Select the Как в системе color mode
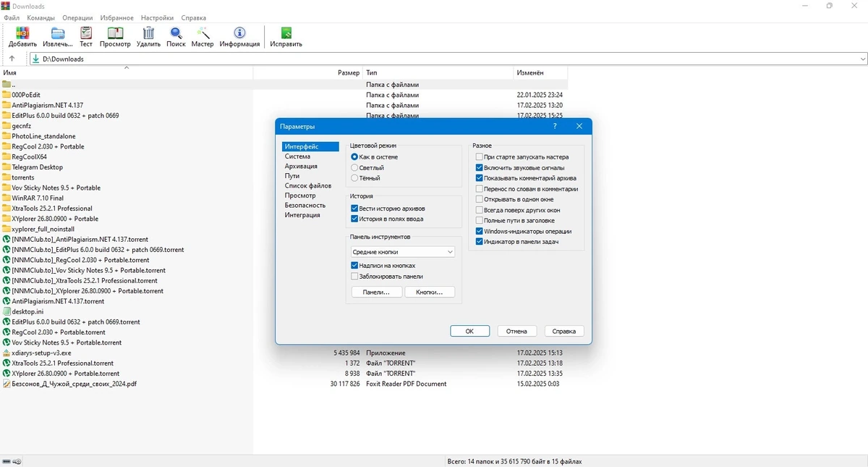The height and width of the screenshot is (467, 868). [x=354, y=156]
